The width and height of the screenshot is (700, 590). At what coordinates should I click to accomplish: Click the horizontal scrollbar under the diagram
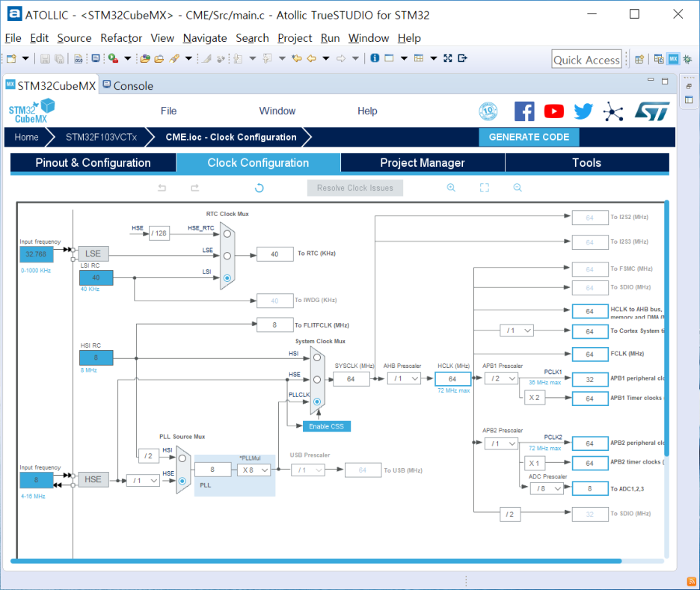tap(316, 561)
